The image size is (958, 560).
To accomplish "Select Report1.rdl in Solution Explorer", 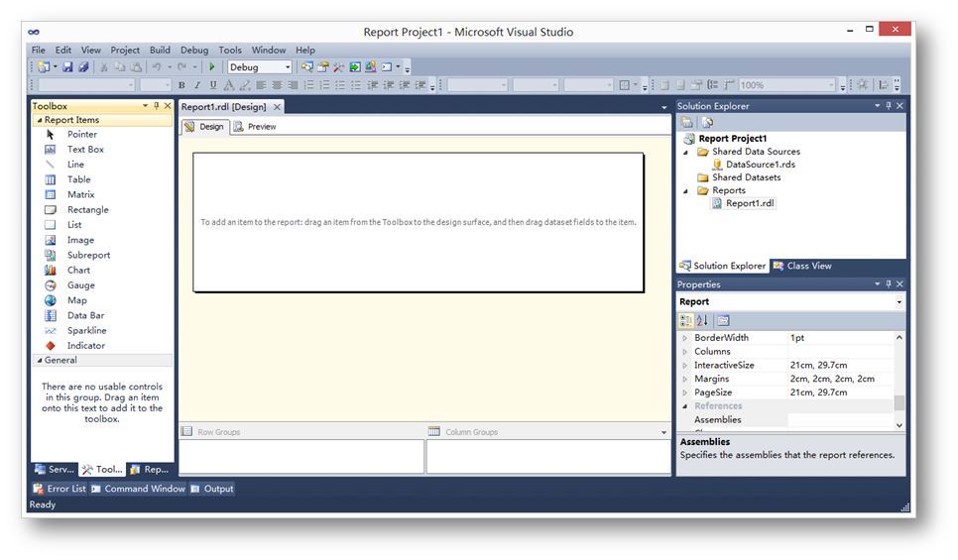I will click(750, 203).
